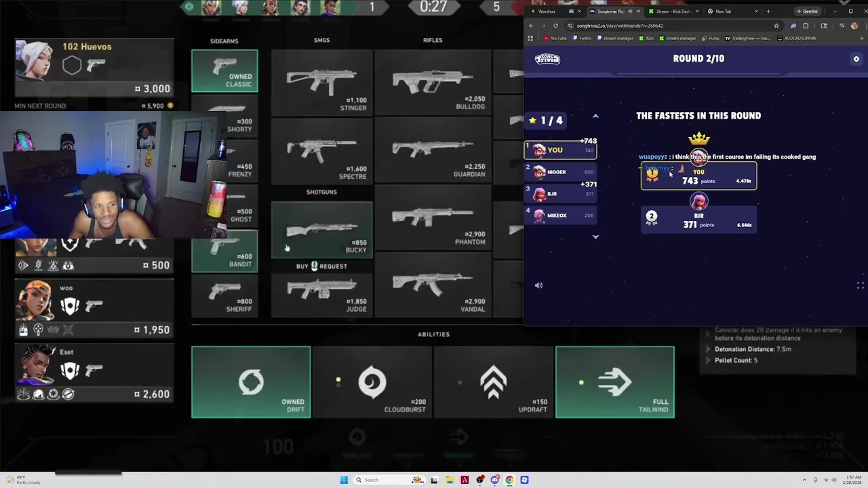Open the Twitch bookmark
Viewport: 868px width, 488px height.
[x=581, y=38]
